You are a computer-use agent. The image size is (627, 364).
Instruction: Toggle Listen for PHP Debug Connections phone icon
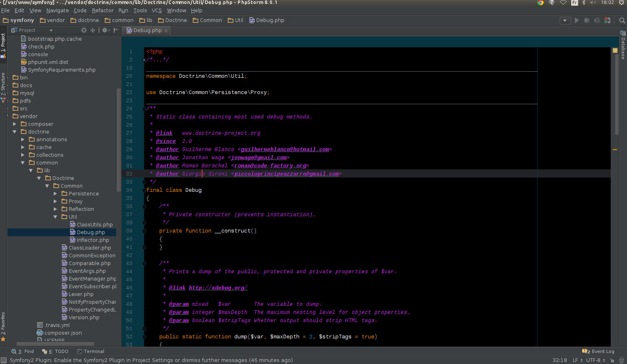tap(607, 20)
